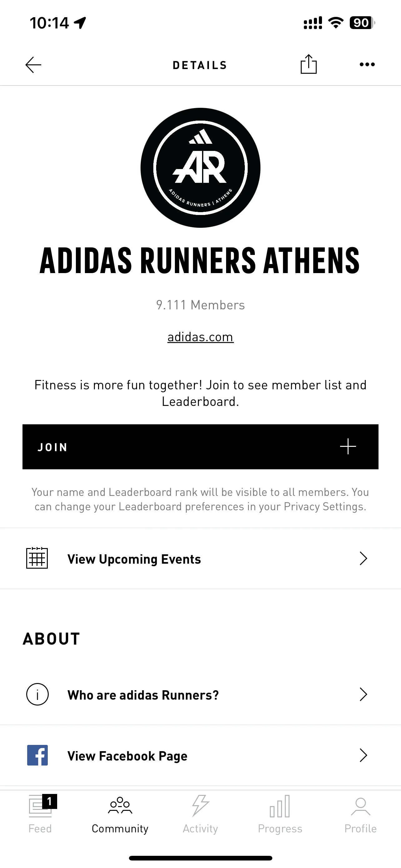Tap the battery indicator in status bar
The image size is (401, 868).
pos(362,22)
